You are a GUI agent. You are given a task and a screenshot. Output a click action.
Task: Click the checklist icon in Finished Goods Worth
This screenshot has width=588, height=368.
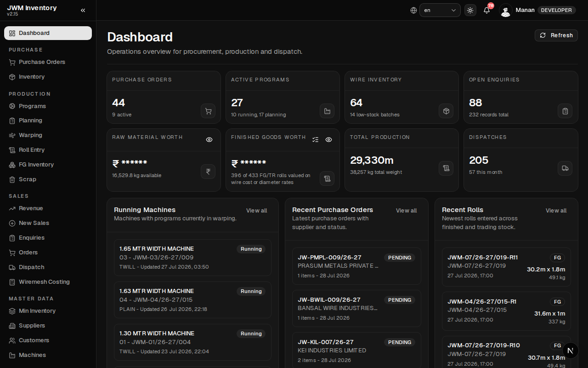(315, 139)
